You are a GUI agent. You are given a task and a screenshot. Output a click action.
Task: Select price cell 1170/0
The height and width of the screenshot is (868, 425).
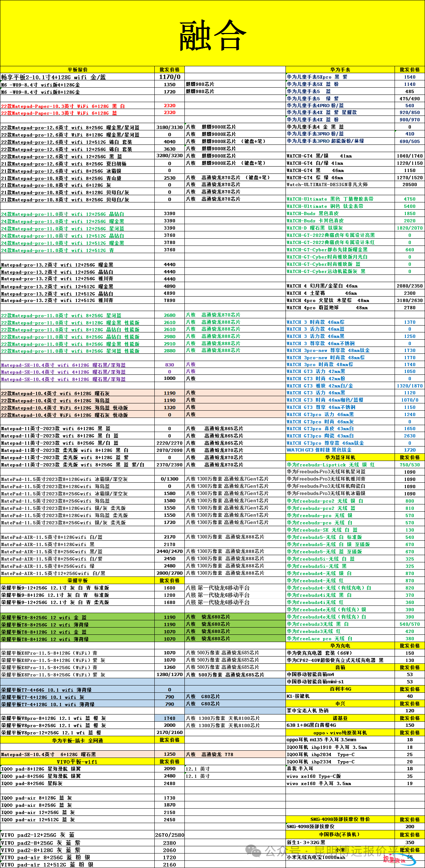(170, 77)
